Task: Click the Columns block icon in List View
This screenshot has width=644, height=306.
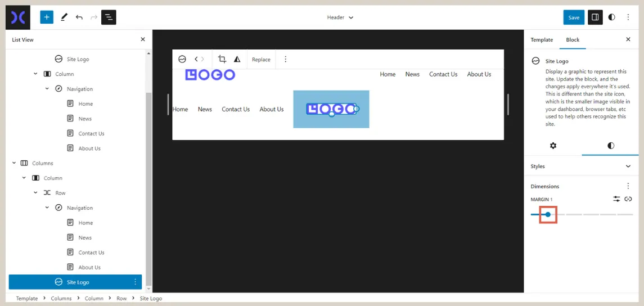Action: tap(24, 163)
